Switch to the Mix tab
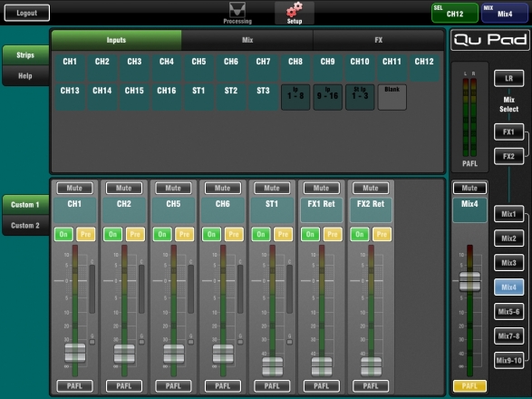 [x=247, y=40]
